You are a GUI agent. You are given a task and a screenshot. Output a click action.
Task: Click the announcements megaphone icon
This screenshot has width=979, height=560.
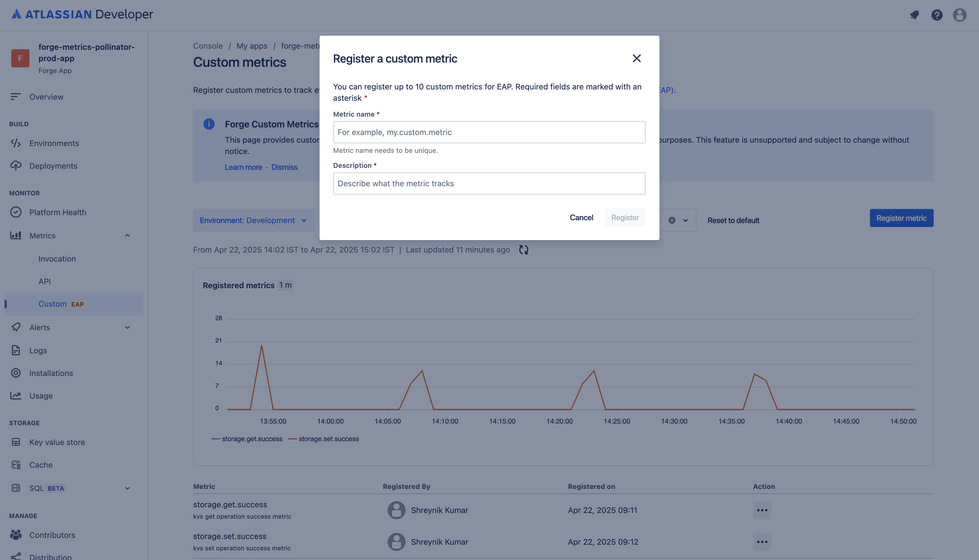click(914, 15)
